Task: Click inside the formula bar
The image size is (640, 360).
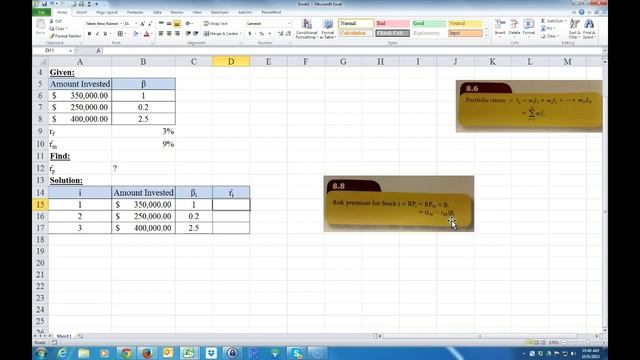Action: point(351,51)
